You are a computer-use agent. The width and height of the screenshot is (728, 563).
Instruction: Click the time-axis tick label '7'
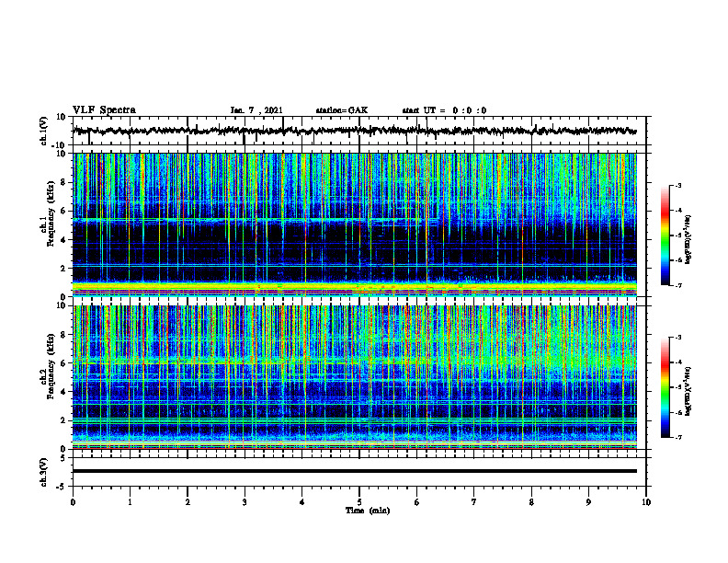click(x=474, y=502)
